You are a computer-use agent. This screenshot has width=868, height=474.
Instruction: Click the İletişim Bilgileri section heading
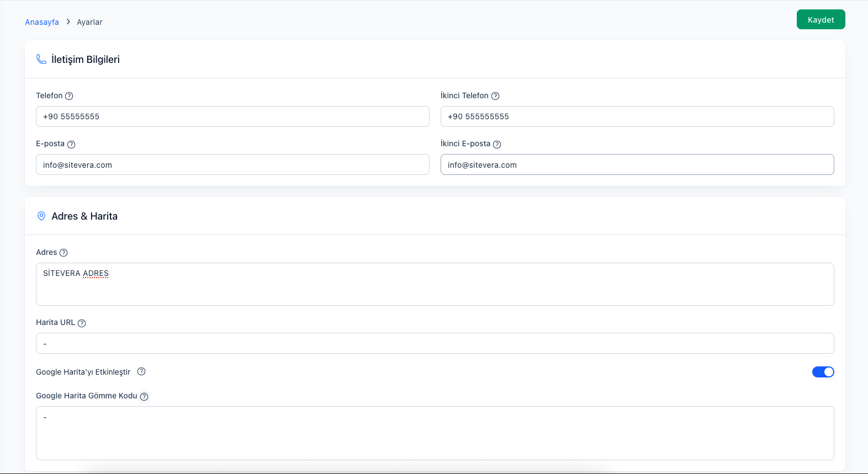86,60
